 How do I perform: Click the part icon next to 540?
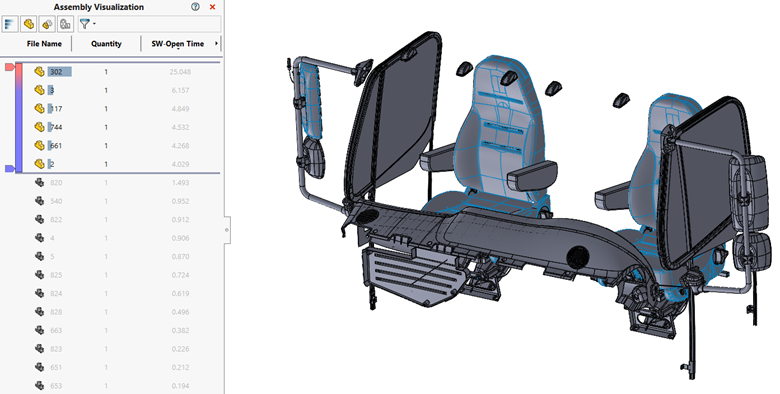click(39, 201)
